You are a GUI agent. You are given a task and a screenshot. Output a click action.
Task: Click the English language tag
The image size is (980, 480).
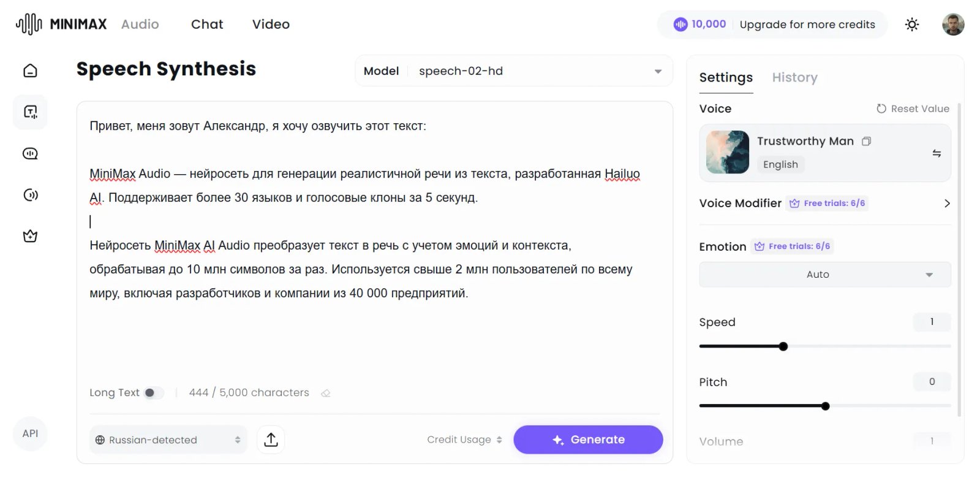click(780, 164)
